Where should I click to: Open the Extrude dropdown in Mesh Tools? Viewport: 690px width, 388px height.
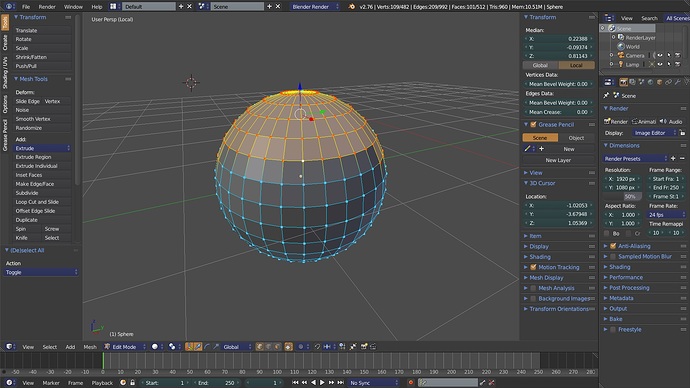pos(42,148)
